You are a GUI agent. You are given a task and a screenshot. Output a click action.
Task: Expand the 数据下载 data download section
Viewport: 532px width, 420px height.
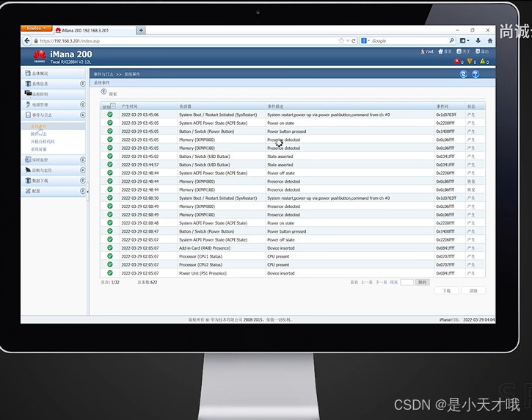click(82, 181)
